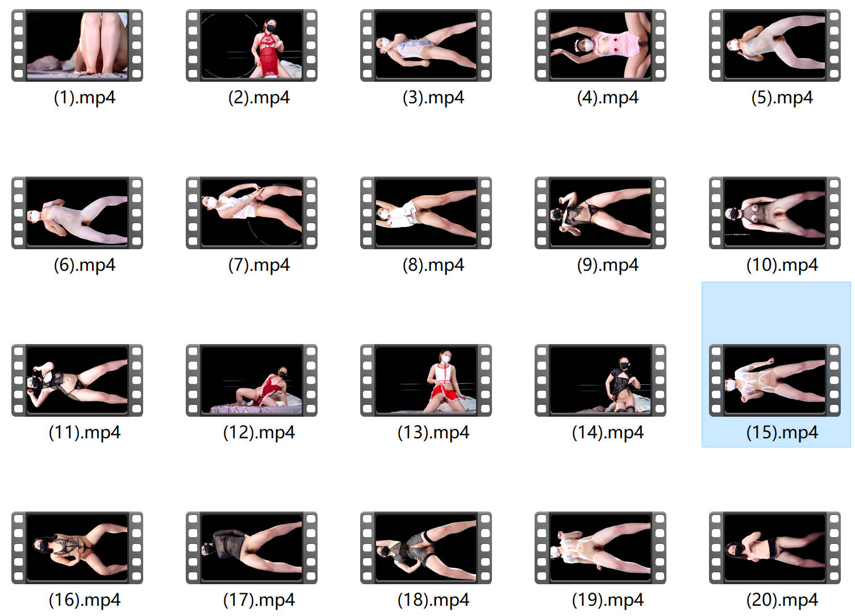Image resolution: width=855 pixels, height=616 pixels.
Task: Pick the (8).mp4 video file icon
Action: tap(426, 213)
